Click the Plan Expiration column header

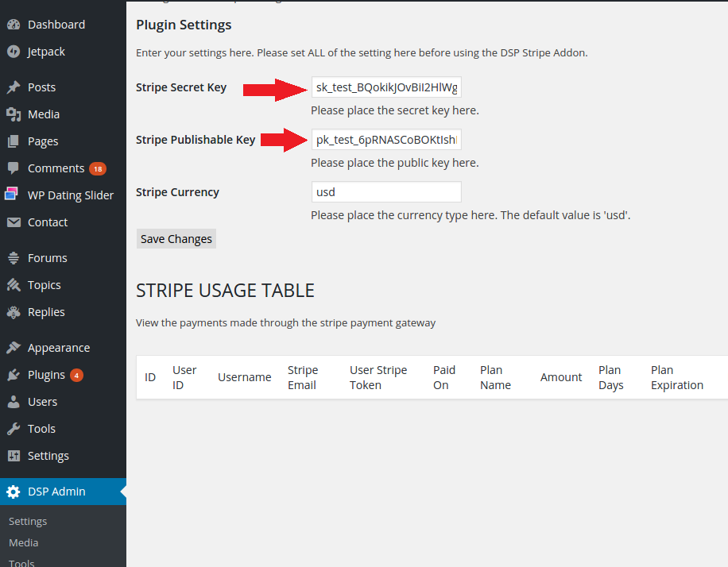(677, 377)
